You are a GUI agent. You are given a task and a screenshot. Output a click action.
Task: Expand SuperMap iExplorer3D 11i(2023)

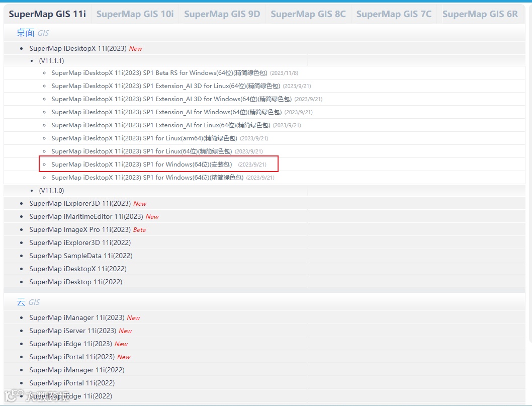(x=80, y=203)
